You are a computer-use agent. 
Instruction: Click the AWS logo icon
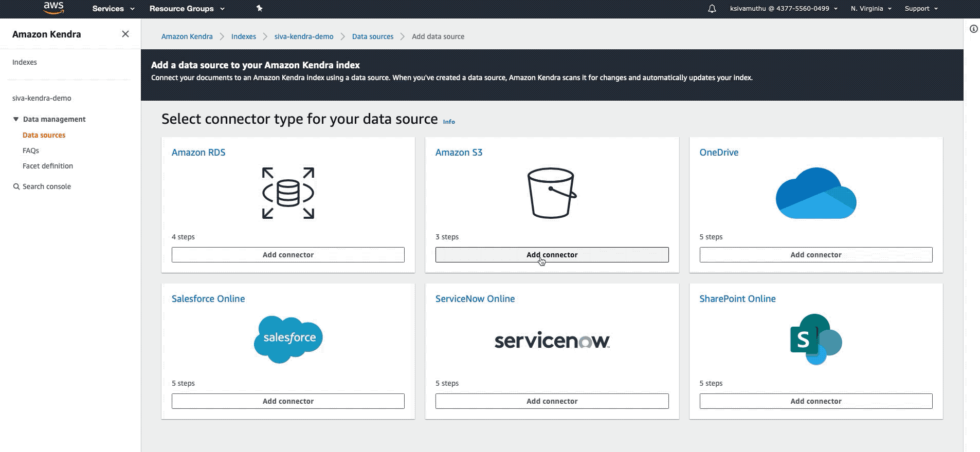click(53, 8)
